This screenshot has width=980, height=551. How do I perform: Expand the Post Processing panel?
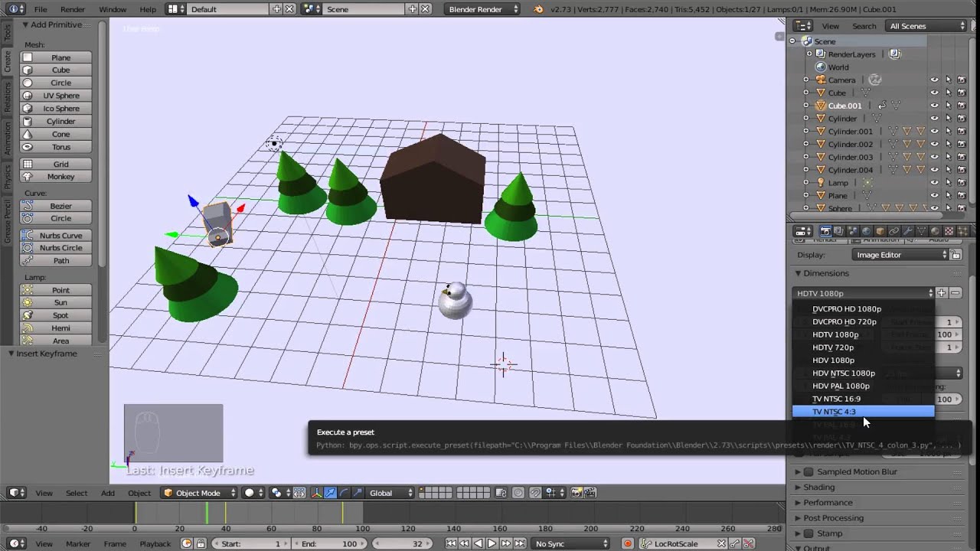point(833,518)
